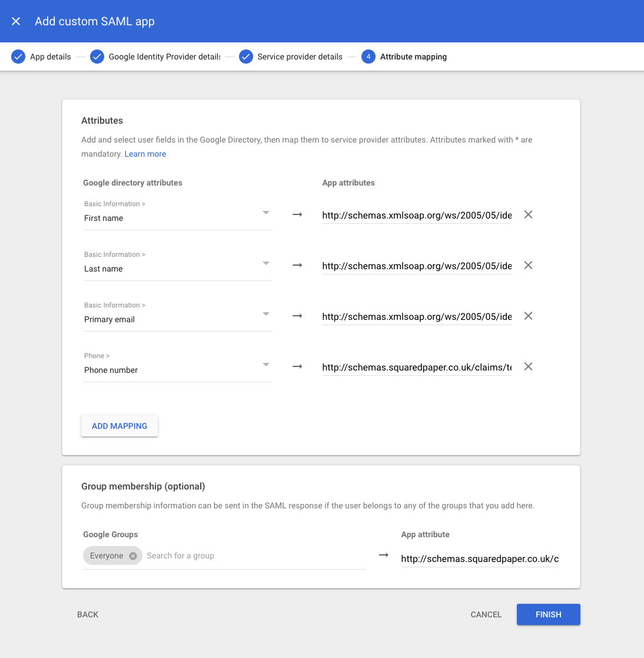Close the Add custom SAML app dialog
The image size is (644, 658).
pyautogui.click(x=16, y=21)
